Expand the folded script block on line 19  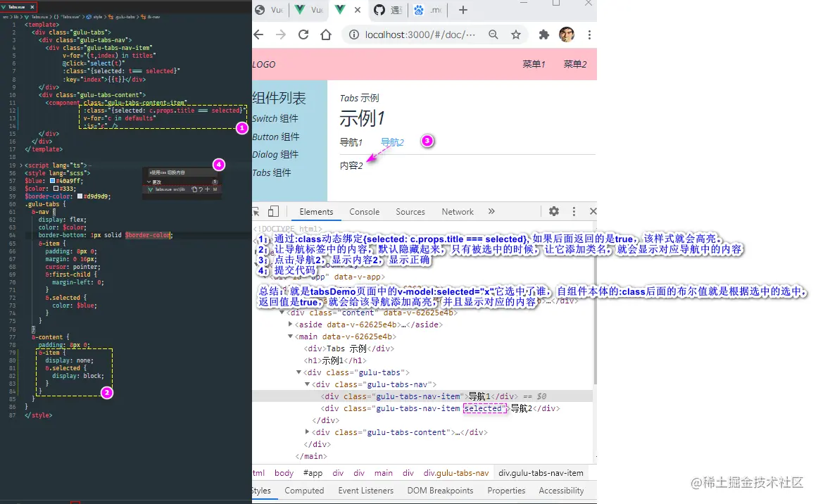click(x=21, y=165)
